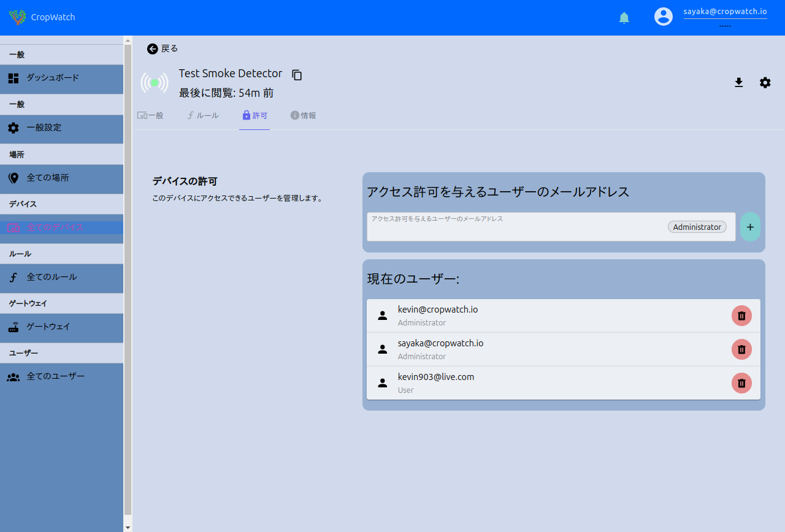The height and width of the screenshot is (532, 785).
Task: Switch to the ルール tab
Action: [203, 115]
